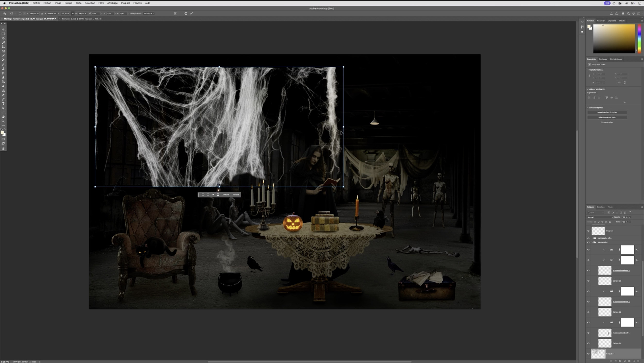This screenshot has width=644, height=363.
Task: Open the Filtre menu
Action: click(x=101, y=3)
